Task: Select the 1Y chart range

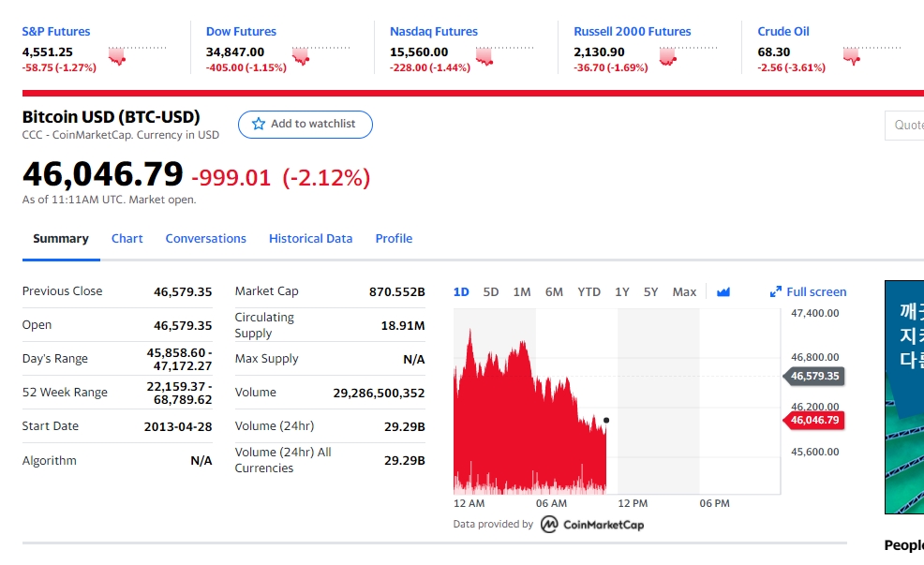Action: click(x=621, y=292)
